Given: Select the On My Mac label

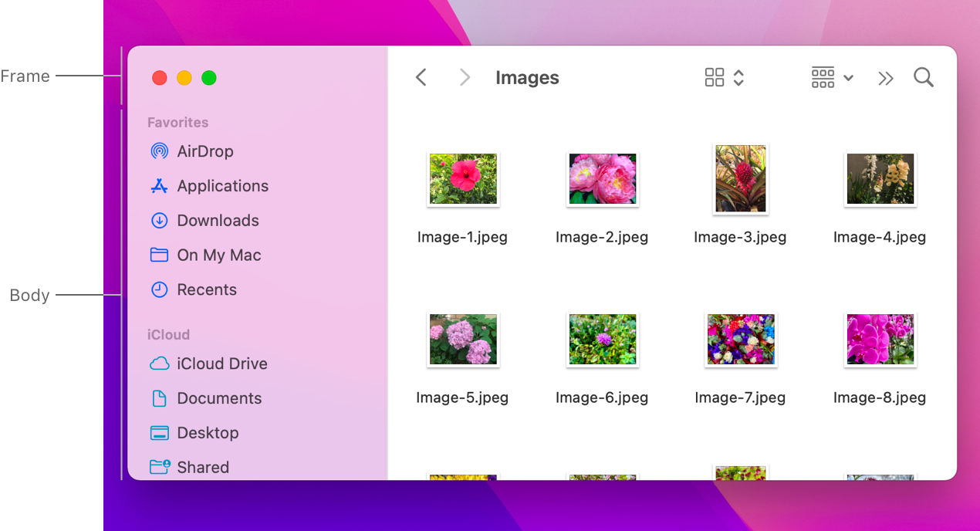Looking at the screenshot, I should point(219,255).
